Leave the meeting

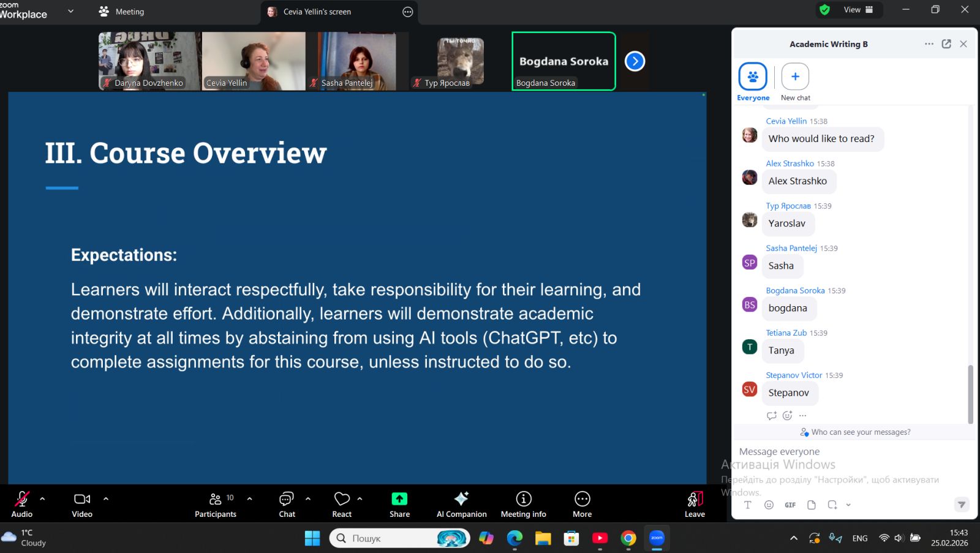tap(695, 504)
